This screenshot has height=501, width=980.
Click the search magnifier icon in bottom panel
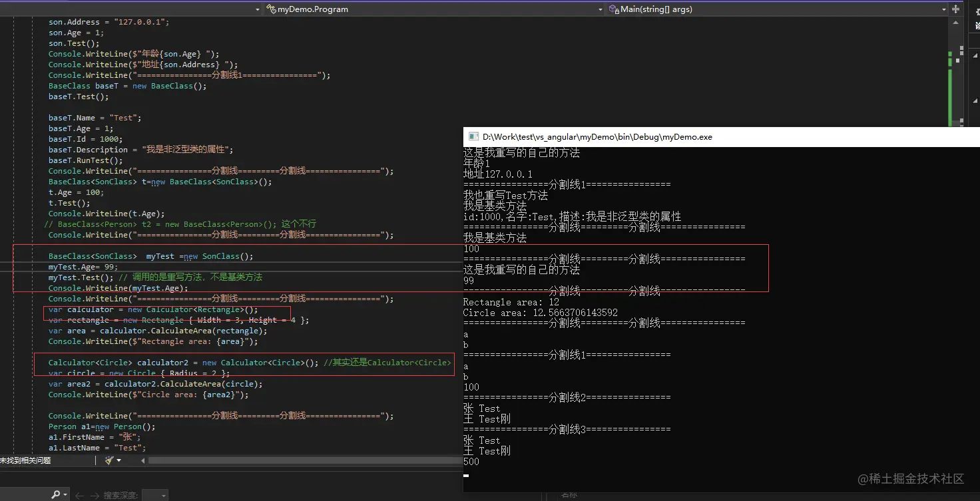(x=55, y=495)
